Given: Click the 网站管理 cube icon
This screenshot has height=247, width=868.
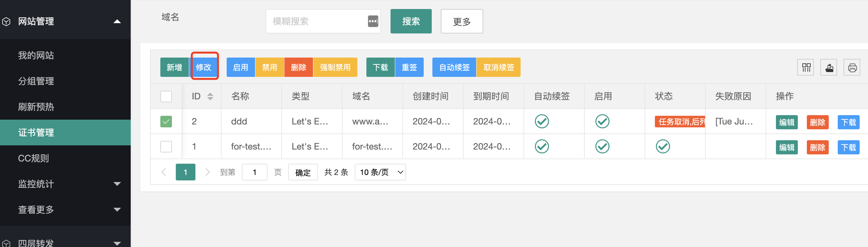Looking at the screenshot, I should tap(6, 22).
